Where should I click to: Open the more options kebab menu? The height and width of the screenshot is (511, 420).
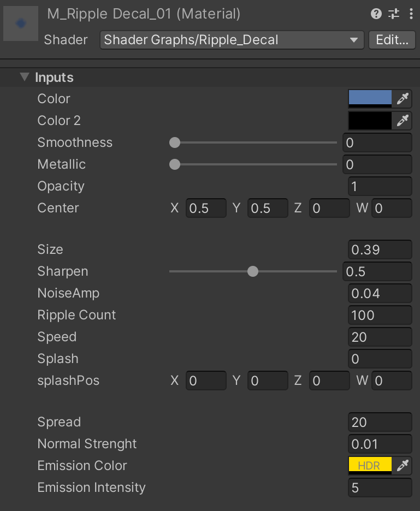point(411,14)
